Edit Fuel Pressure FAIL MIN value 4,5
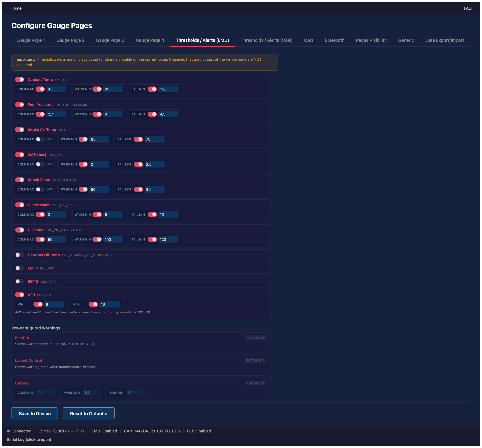The width and height of the screenshot is (482, 448). (x=168, y=114)
